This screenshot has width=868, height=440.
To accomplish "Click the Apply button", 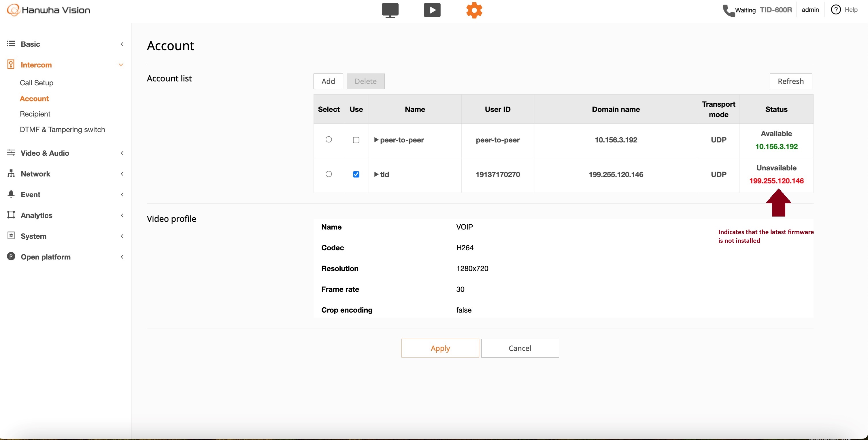I will click(440, 348).
